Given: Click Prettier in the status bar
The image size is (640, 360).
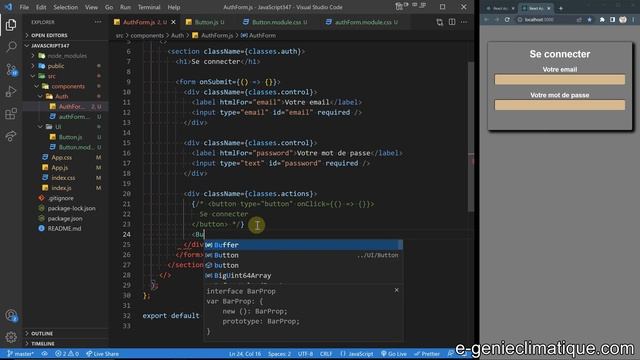Looking at the screenshot, I should [427, 354].
